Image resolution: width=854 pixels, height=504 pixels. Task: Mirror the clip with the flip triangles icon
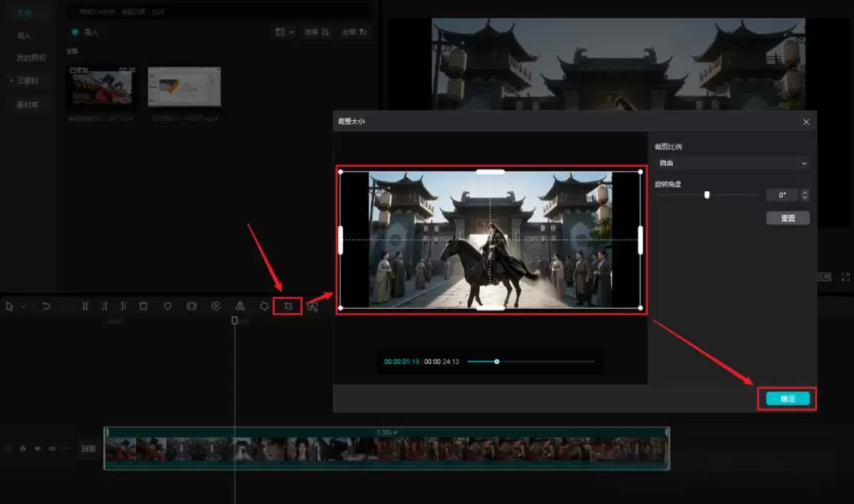coord(240,307)
